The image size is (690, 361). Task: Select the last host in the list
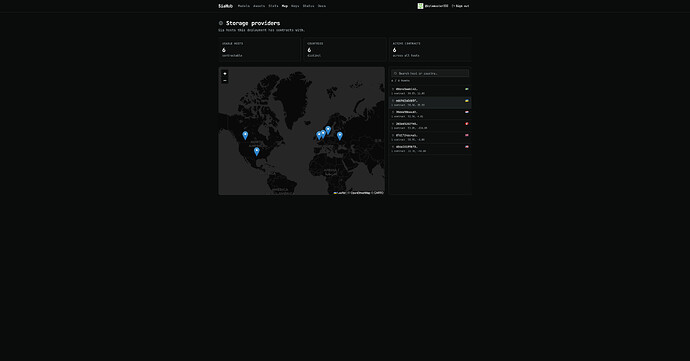point(430,149)
